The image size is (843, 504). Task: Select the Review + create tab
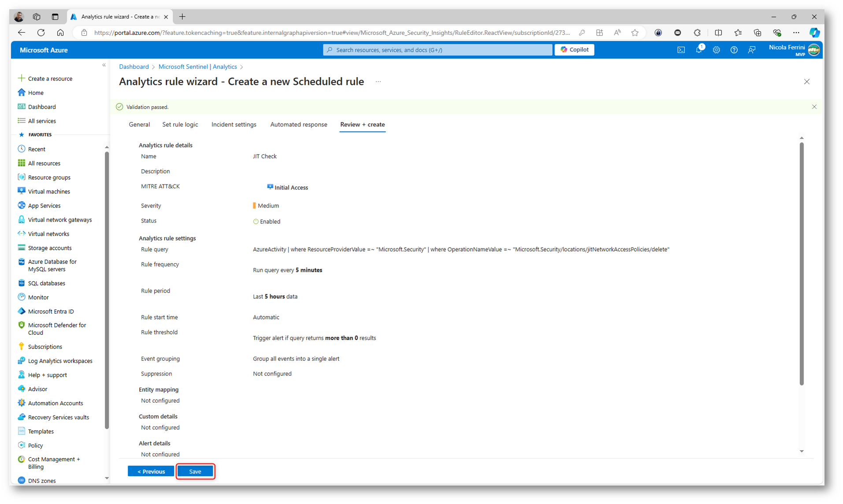click(x=362, y=125)
